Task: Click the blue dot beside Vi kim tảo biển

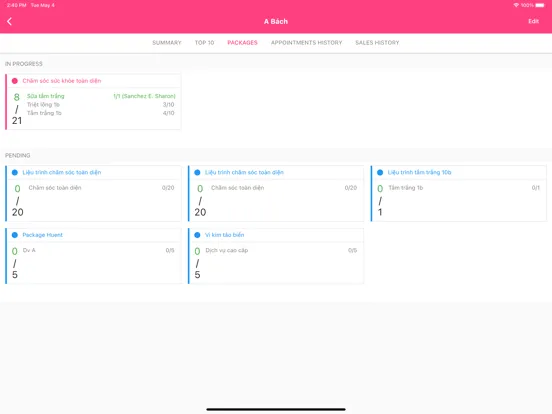Action: [x=197, y=235]
